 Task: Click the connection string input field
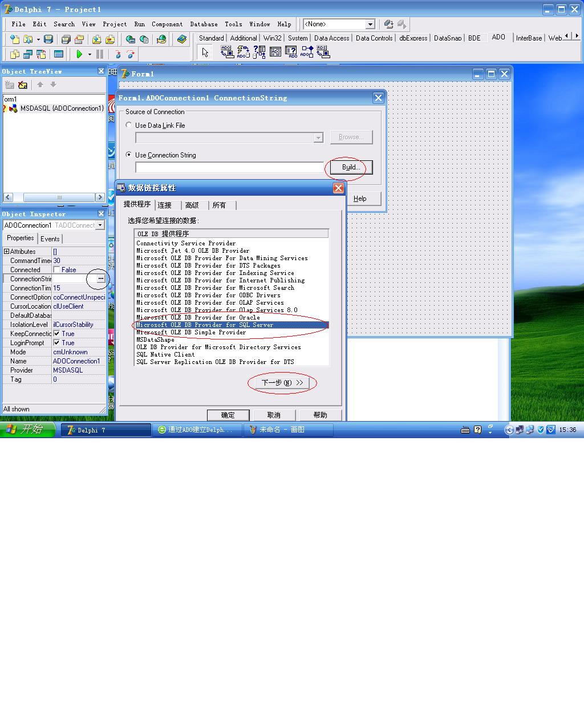230,167
